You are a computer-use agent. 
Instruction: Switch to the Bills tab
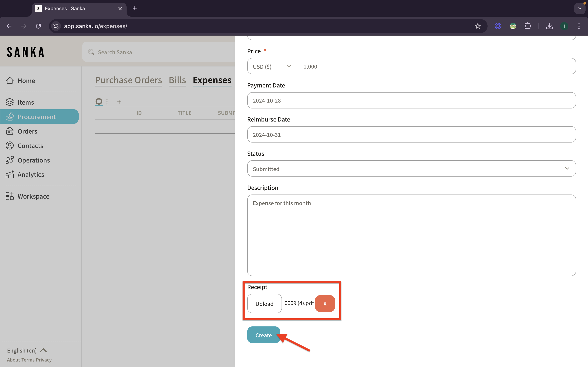click(x=177, y=80)
